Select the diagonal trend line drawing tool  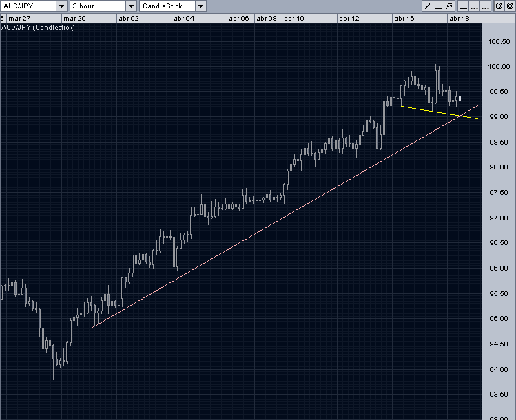point(427,6)
